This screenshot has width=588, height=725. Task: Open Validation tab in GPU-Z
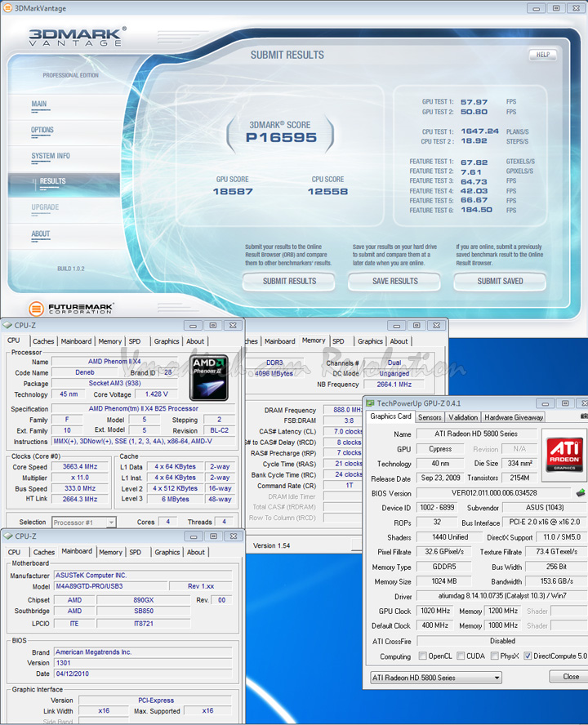462,417
